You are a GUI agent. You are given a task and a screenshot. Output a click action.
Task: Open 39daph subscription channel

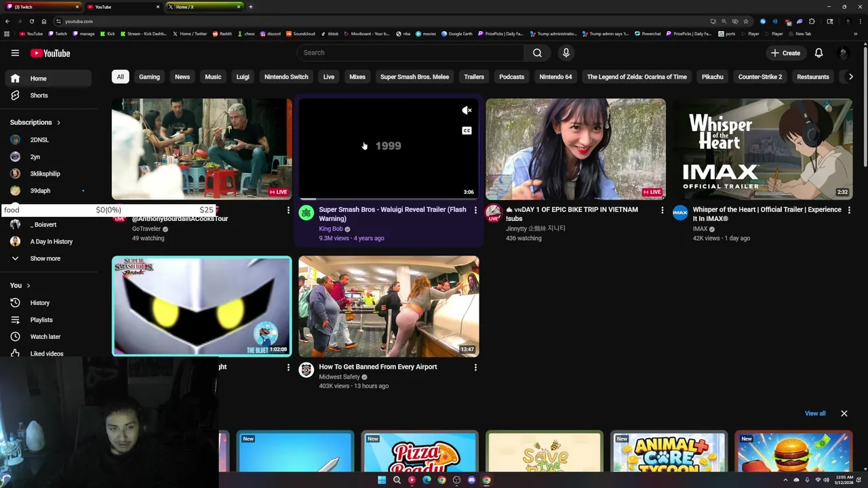tap(40, 190)
